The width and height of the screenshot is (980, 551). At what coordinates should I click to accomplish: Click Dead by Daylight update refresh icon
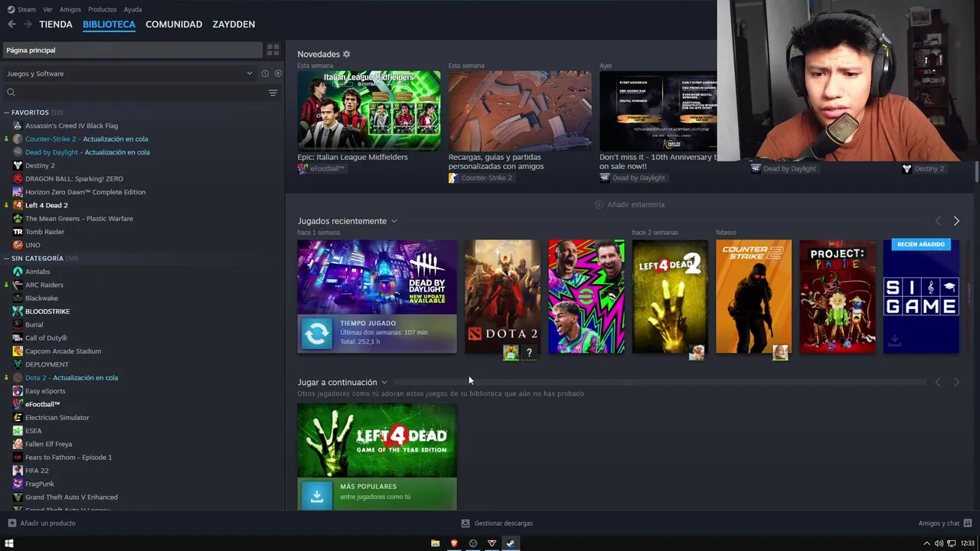tap(317, 334)
